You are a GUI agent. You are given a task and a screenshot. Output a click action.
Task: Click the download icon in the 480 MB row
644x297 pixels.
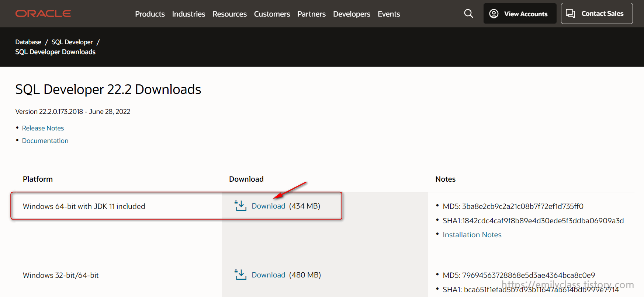coord(240,275)
